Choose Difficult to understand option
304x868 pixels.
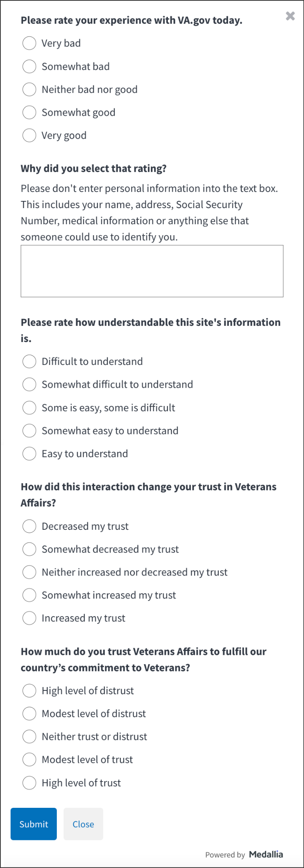(x=29, y=362)
